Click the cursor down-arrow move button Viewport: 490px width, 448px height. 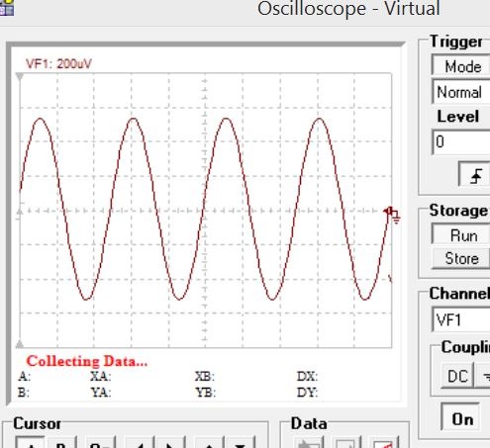(x=240, y=443)
